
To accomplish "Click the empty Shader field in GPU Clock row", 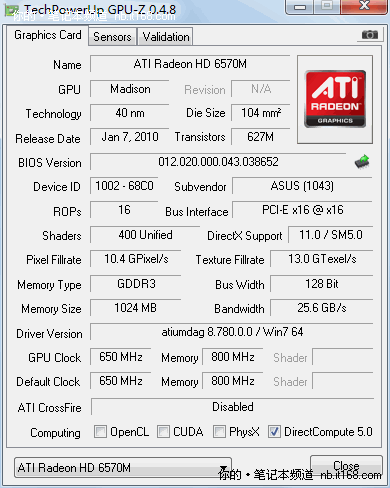I will 343,357.
